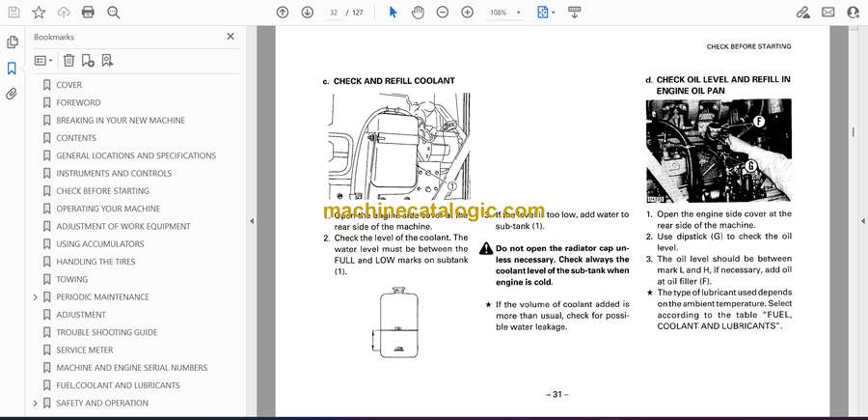Viewport: 868px width, 420px height.
Task: Go to SERVICE METER bookmark
Action: click(84, 350)
